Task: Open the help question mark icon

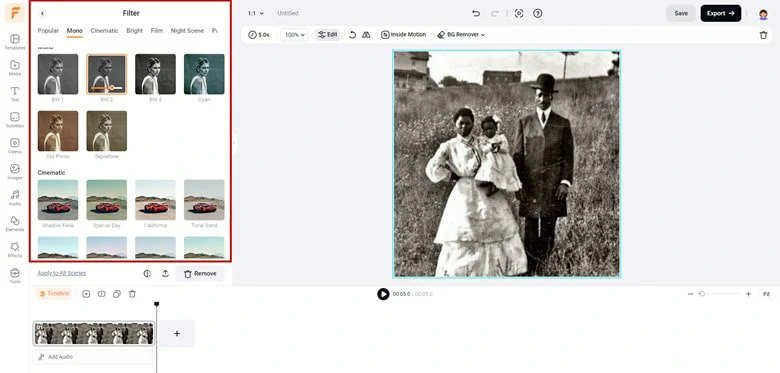Action: (538, 13)
